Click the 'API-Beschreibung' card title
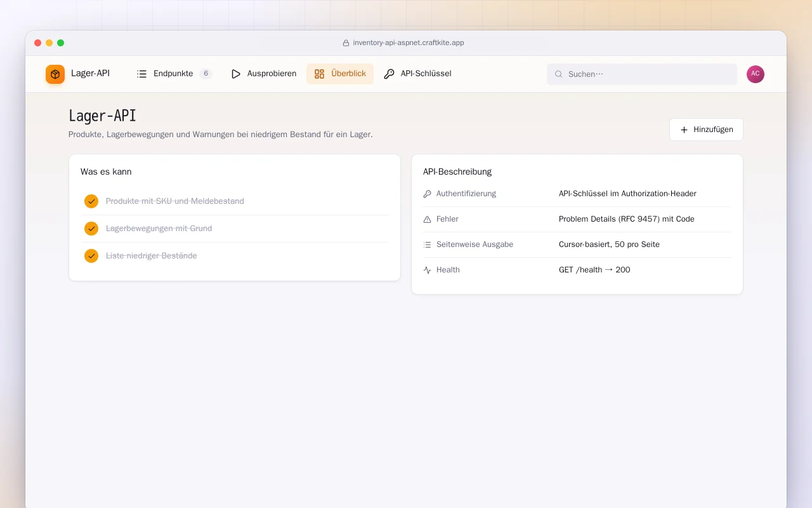 point(457,172)
